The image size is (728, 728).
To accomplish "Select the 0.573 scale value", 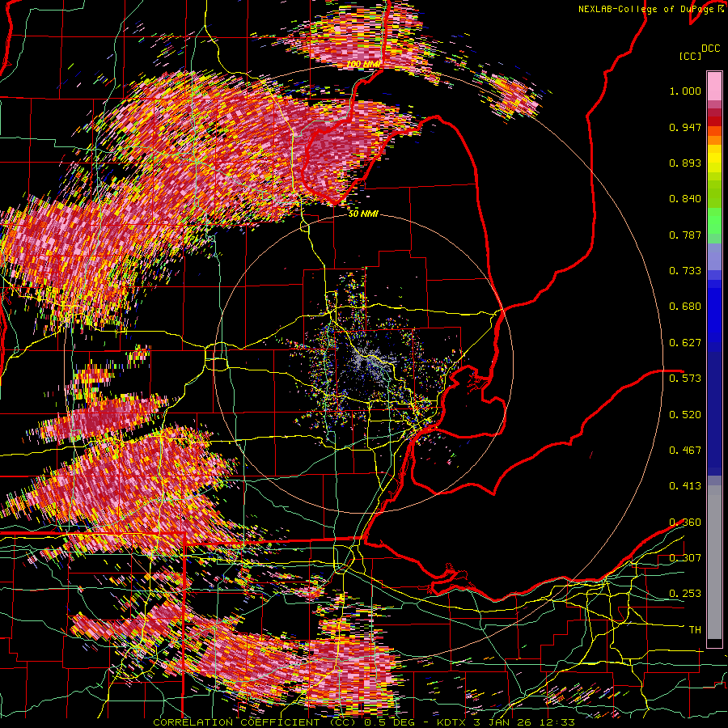I will (x=685, y=379).
